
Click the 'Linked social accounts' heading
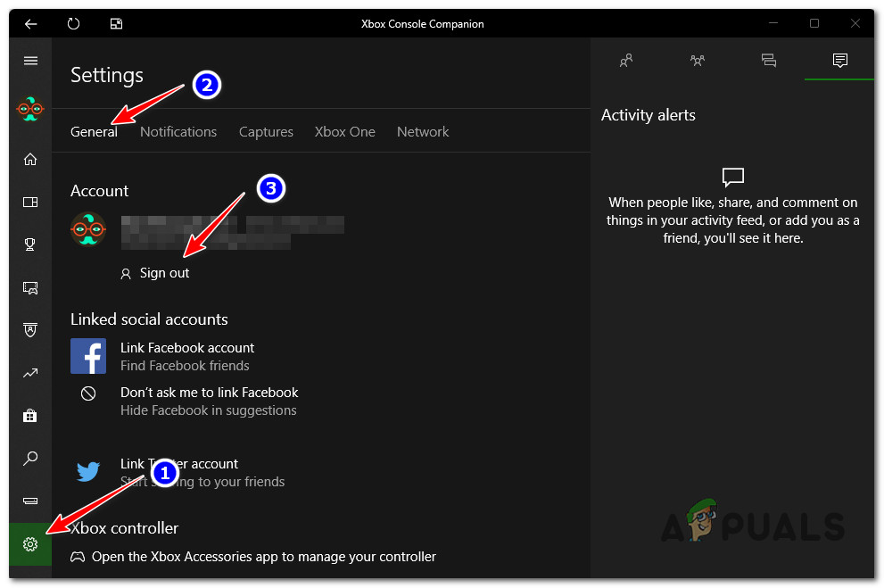pyautogui.click(x=149, y=319)
